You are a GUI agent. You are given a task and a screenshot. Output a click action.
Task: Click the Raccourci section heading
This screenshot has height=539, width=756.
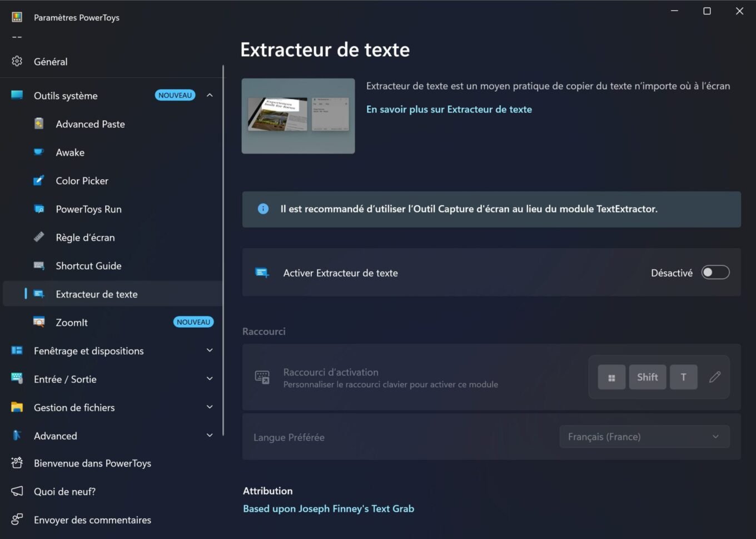[264, 332]
